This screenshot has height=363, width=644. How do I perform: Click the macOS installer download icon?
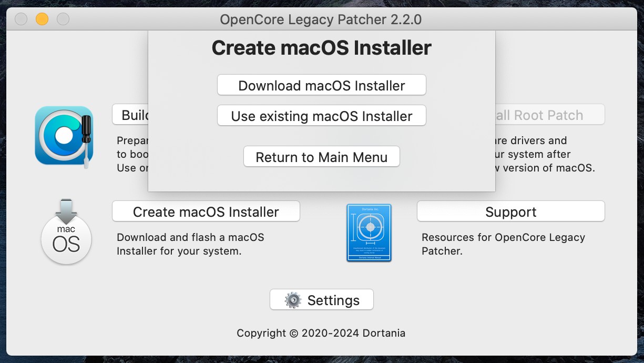tap(66, 231)
